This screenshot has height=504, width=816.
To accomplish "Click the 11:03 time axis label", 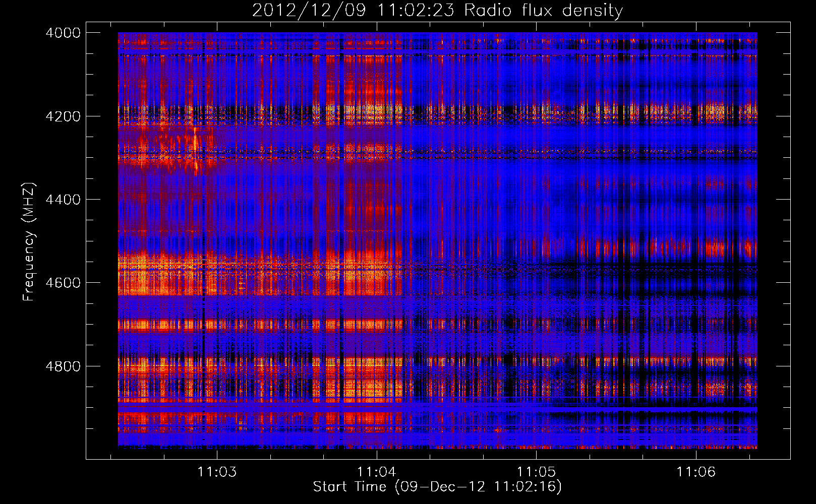I will click(x=217, y=472).
